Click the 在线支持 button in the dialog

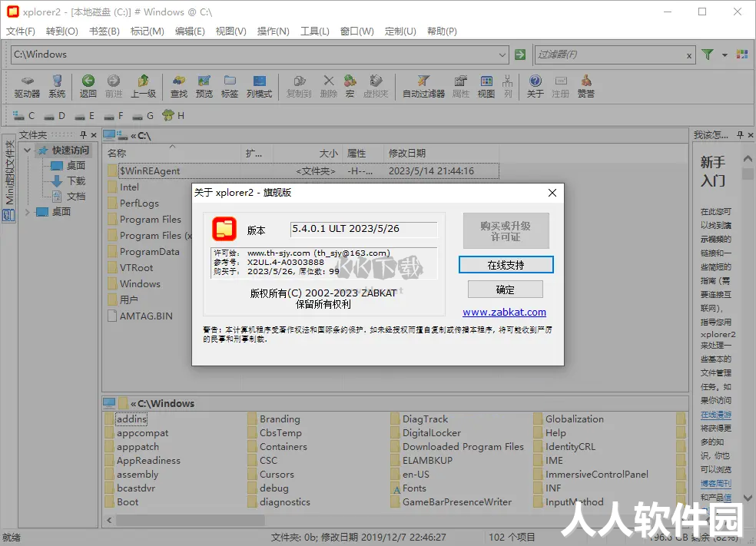506,265
